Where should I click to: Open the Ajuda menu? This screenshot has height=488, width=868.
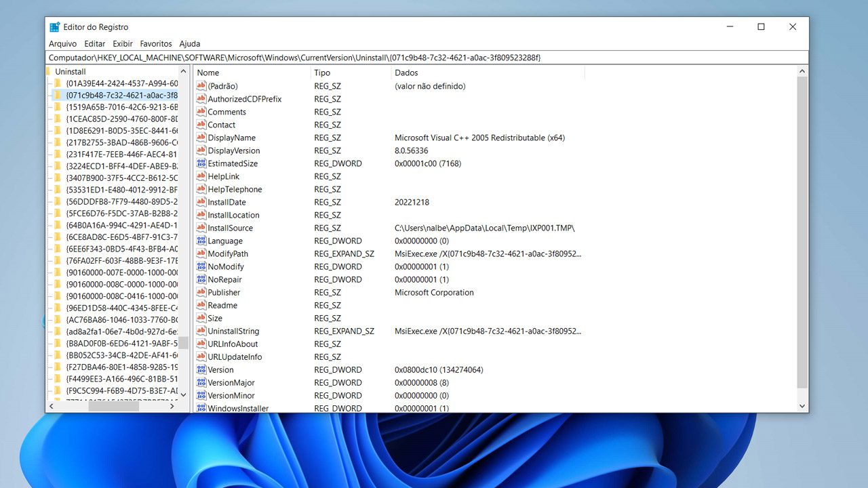tap(190, 43)
